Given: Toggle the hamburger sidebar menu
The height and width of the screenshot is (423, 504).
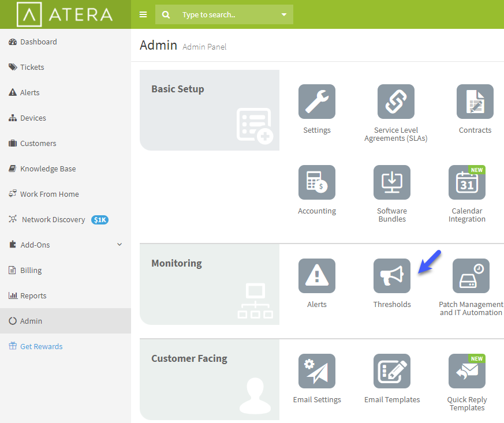Looking at the screenshot, I should click(143, 14).
